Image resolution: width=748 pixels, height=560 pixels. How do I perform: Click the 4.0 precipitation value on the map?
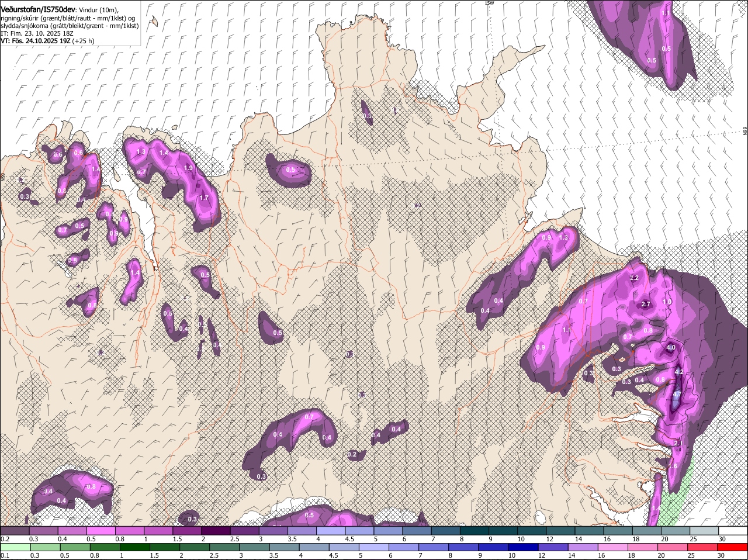coord(671,348)
